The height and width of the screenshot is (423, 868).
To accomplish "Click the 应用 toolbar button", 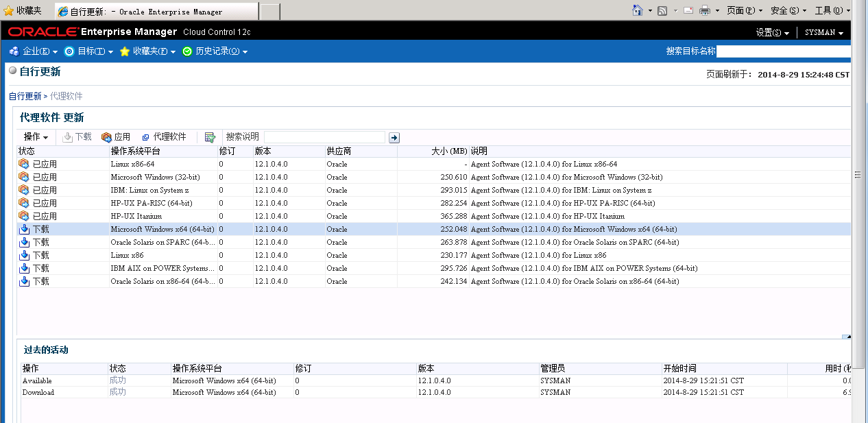I will [x=116, y=137].
